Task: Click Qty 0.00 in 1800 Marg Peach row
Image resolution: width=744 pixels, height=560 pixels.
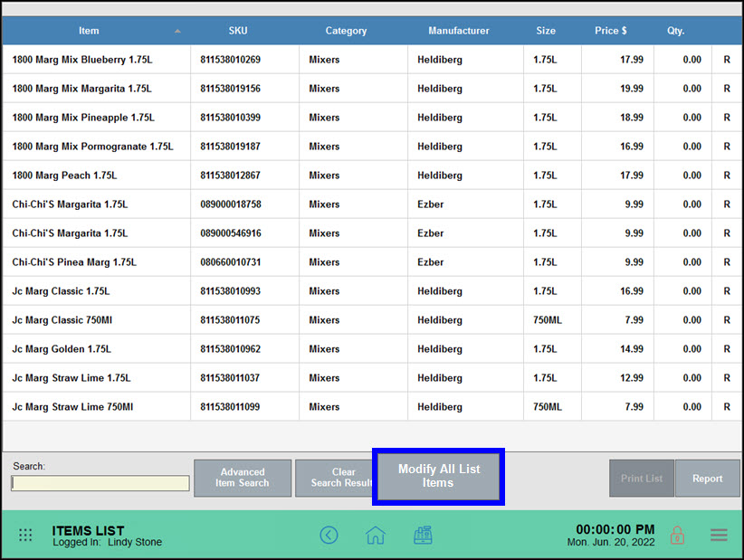Action: (x=692, y=176)
